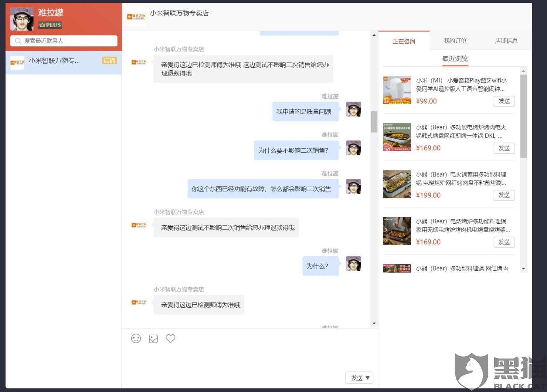
Task: Click the search magnifier icon
Action: (x=18, y=41)
